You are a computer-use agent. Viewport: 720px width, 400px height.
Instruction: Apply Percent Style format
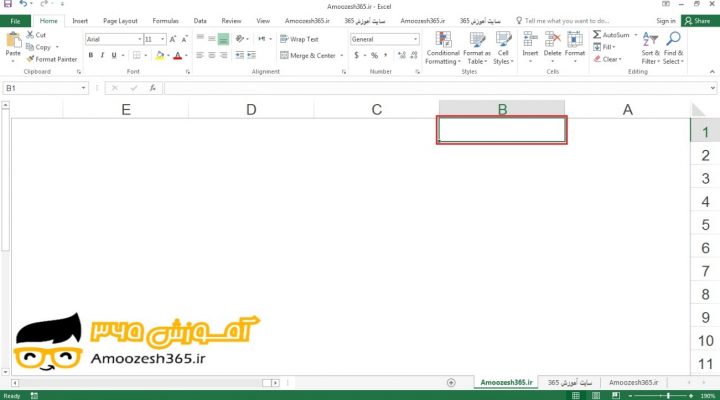(x=374, y=56)
